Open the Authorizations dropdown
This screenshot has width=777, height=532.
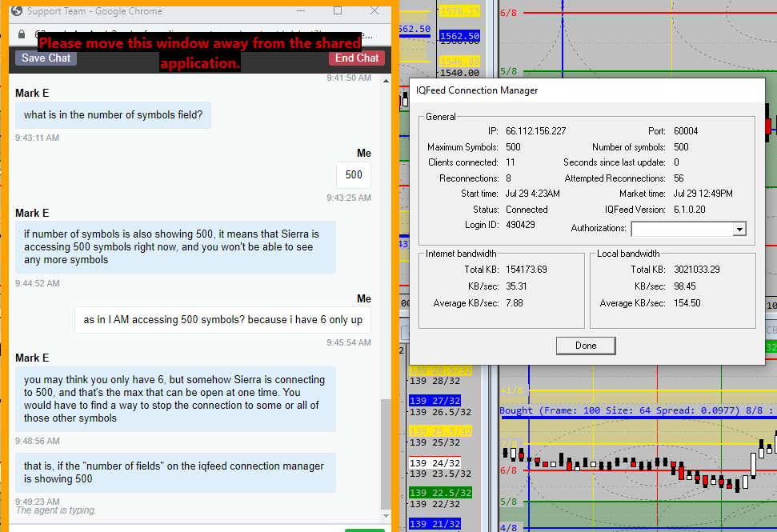click(x=739, y=229)
